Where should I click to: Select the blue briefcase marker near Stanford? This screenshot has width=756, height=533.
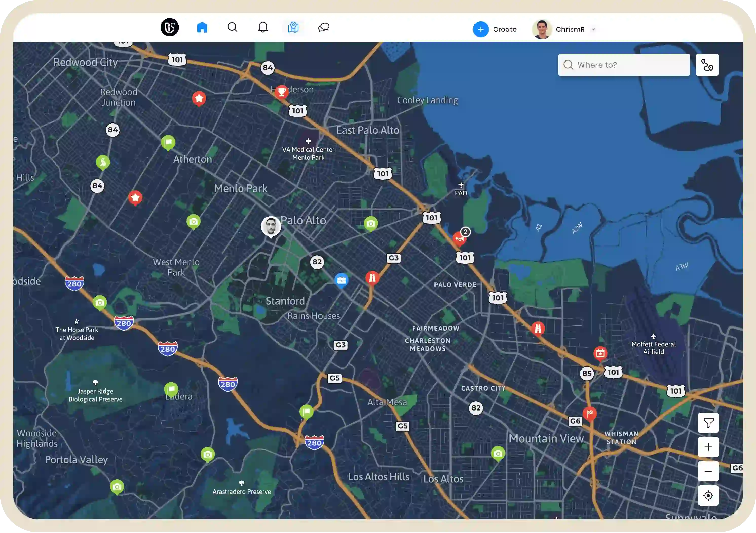point(342,280)
